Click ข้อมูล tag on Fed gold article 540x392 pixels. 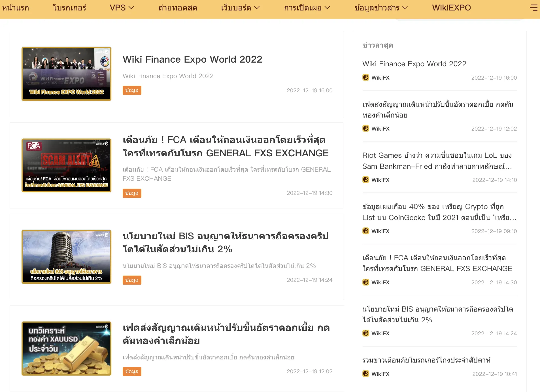tap(132, 371)
